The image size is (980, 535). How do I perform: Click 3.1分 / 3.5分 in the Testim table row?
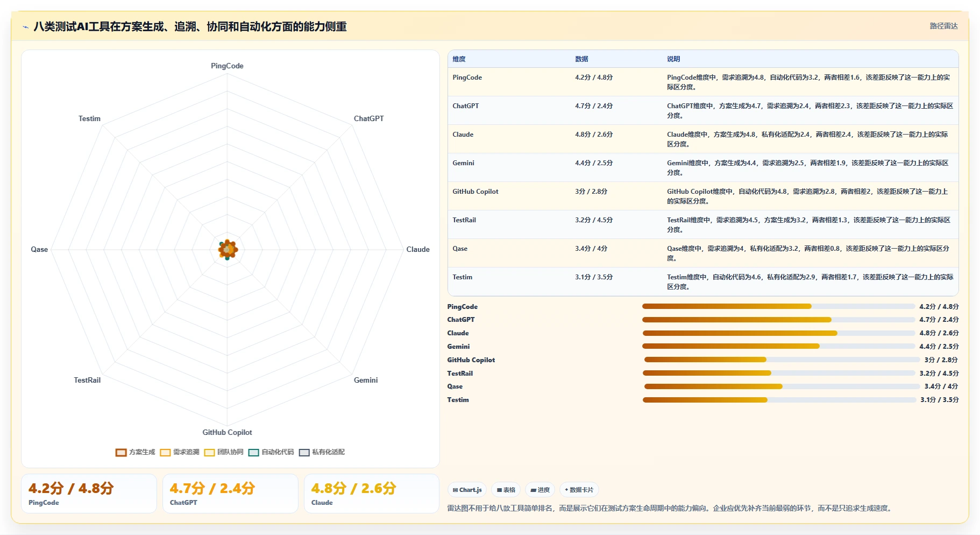pyautogui.click(x=594, y=277)
